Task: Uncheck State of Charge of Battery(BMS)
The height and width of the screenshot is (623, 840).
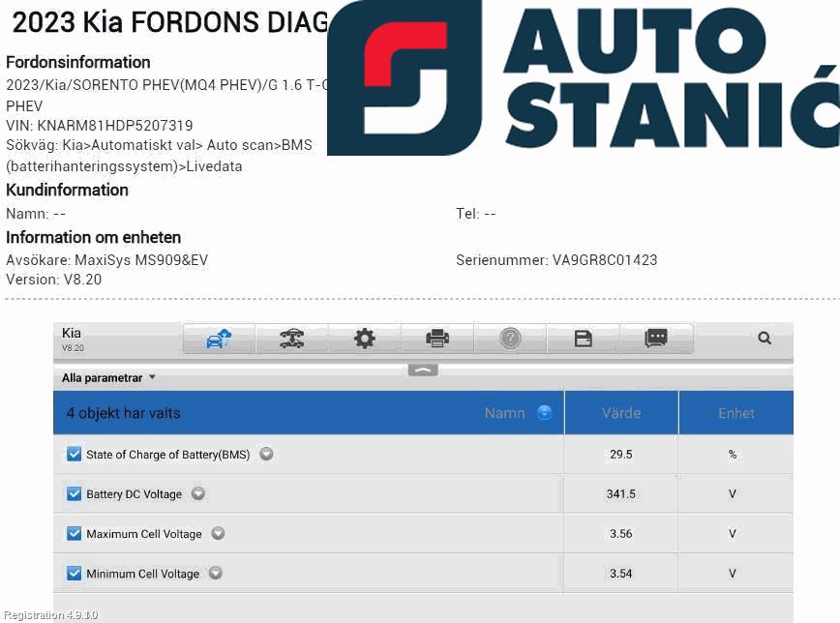Action: click(74, 454)
